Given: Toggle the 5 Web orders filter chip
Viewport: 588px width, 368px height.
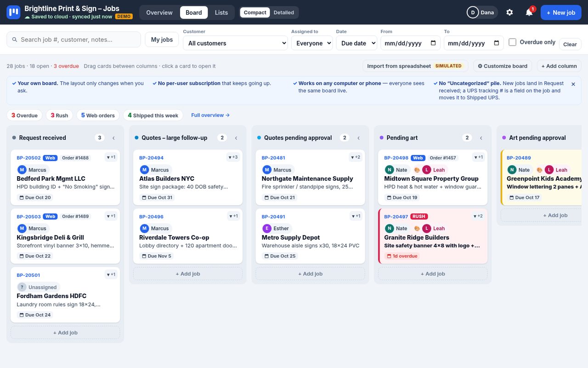Looking at the screenshot, I should coord(98,115).
